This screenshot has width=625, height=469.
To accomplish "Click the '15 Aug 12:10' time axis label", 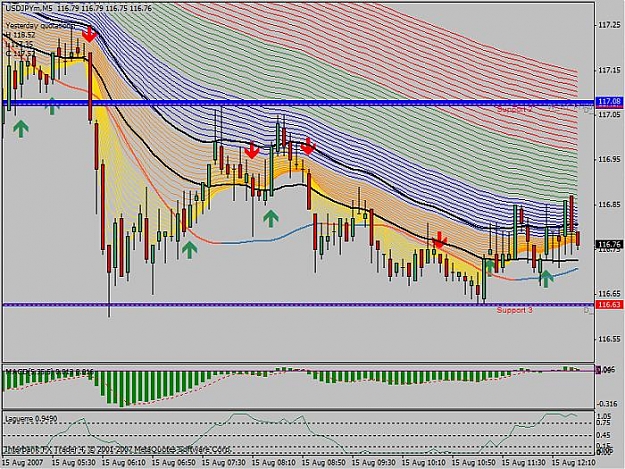I will (573, 463).
